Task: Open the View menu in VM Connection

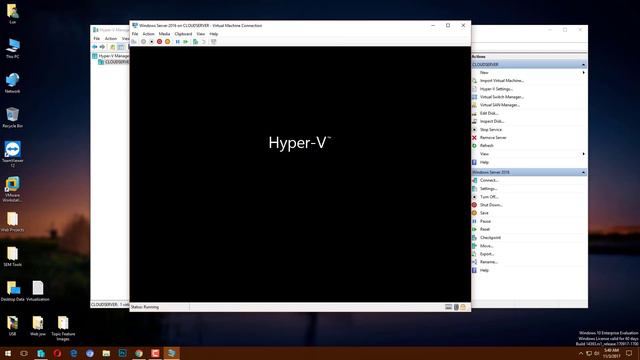Action: (x=201, y=34)
